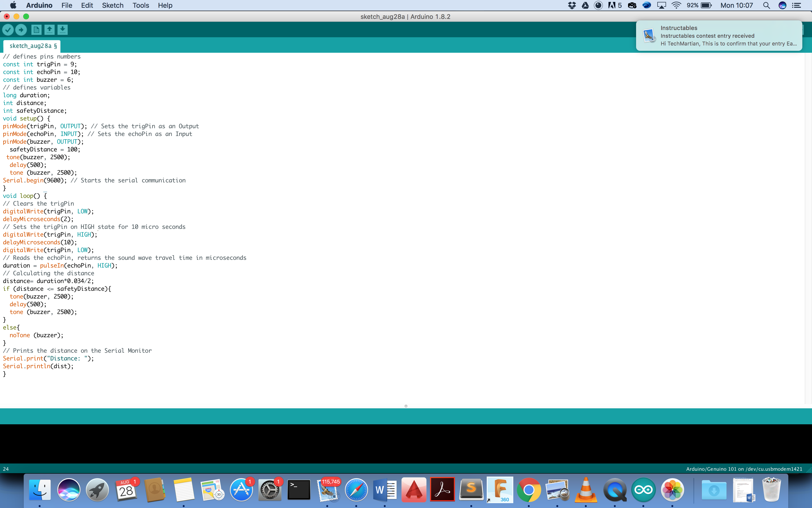This screenshot has height=508, width=812.
Task: Open Spotlight search magnifier
Action: (766, 5)
